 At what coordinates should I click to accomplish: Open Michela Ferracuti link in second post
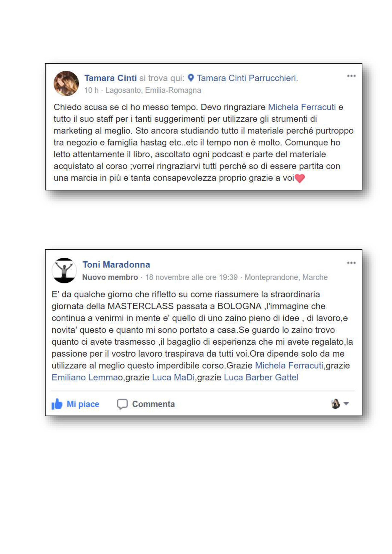click(x=289, y=366)
